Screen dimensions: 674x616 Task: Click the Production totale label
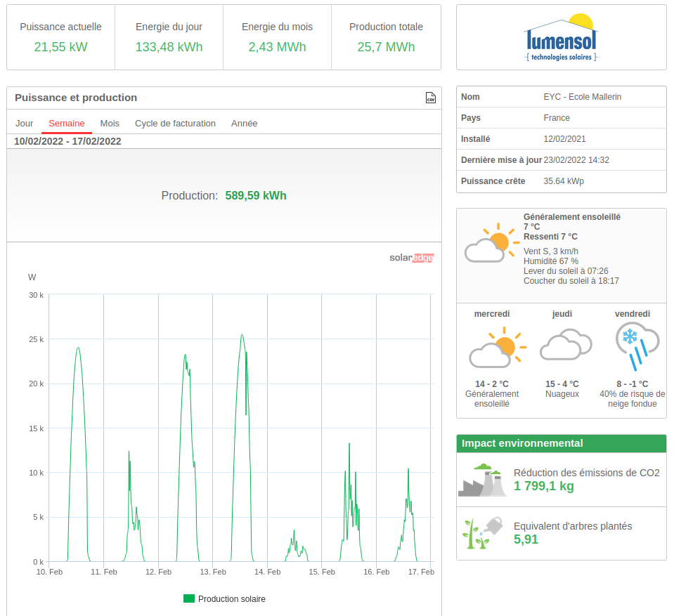coord(386,27)
